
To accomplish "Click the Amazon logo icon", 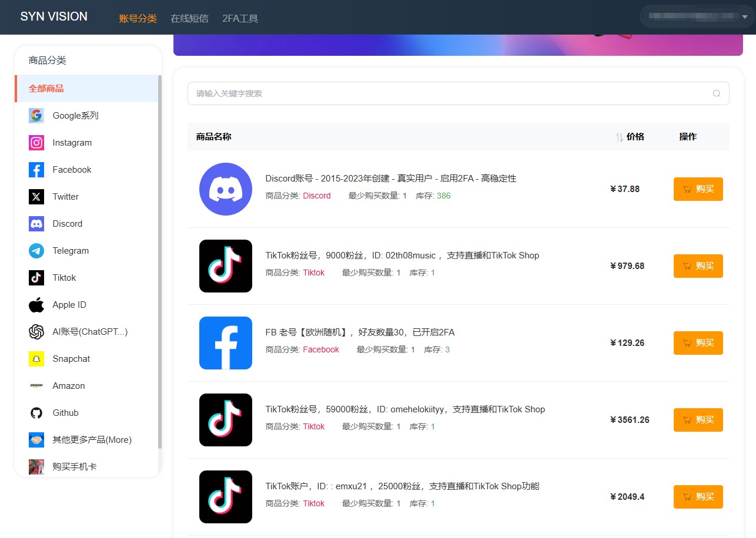I will 36,386.
